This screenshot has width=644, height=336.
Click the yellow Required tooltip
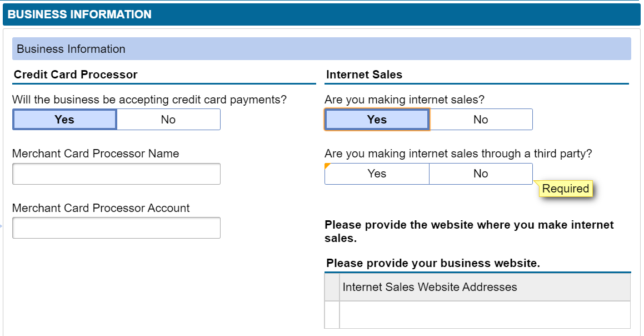[x=566, y=189]
